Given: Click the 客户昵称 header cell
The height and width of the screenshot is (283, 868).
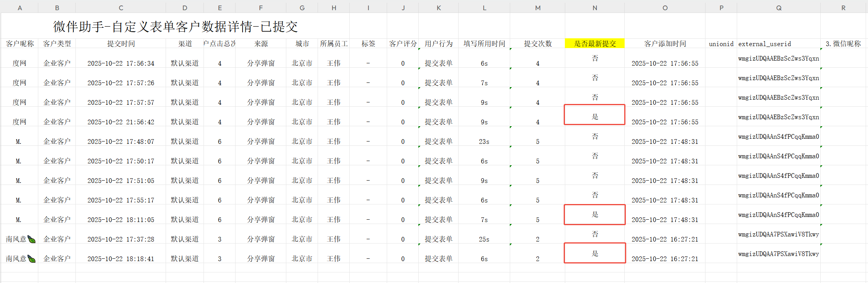Looking at the screenshot, I should tap(20, 44).
